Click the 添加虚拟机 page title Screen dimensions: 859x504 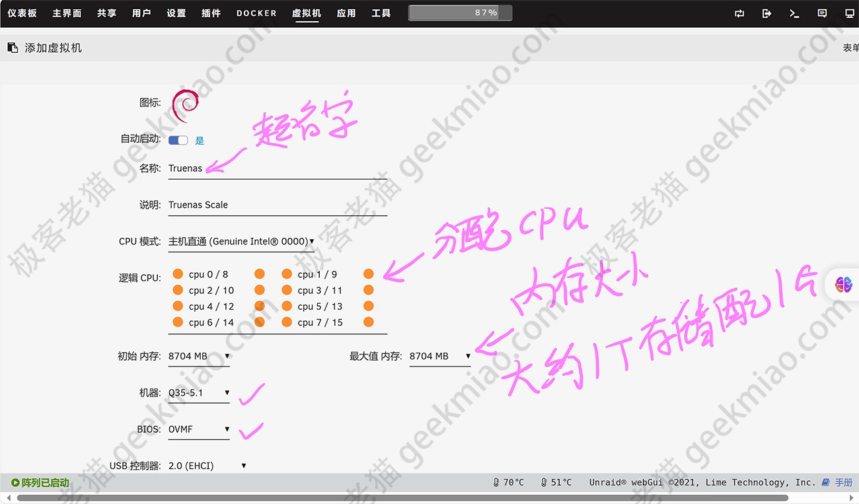pos(54,48)
